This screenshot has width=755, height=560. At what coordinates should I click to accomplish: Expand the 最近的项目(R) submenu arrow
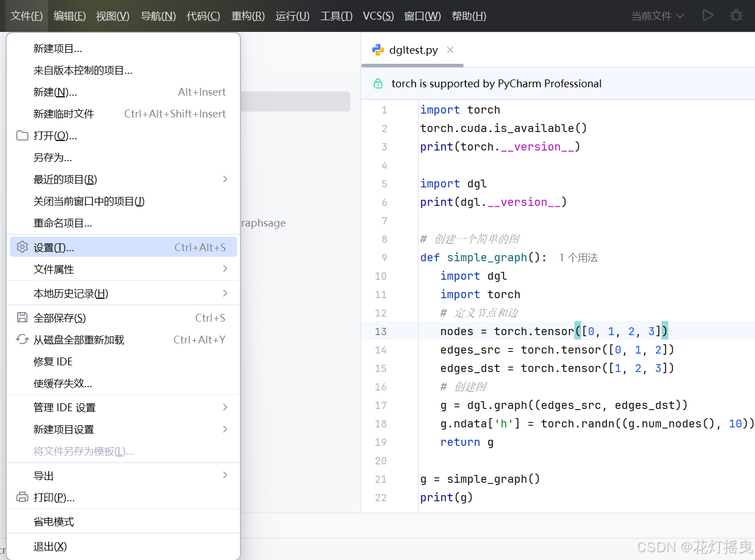(225, 179)
